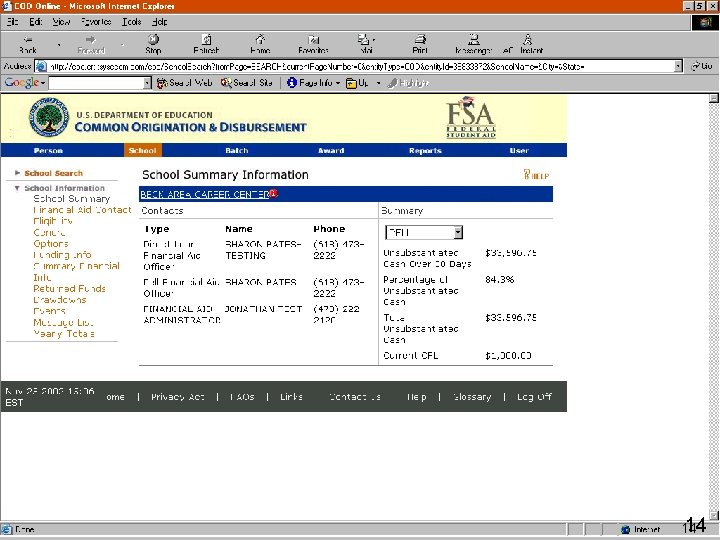The image size is (720, 540).
Task: Open the Mail toolbar button
Action: tap(366, 45)
